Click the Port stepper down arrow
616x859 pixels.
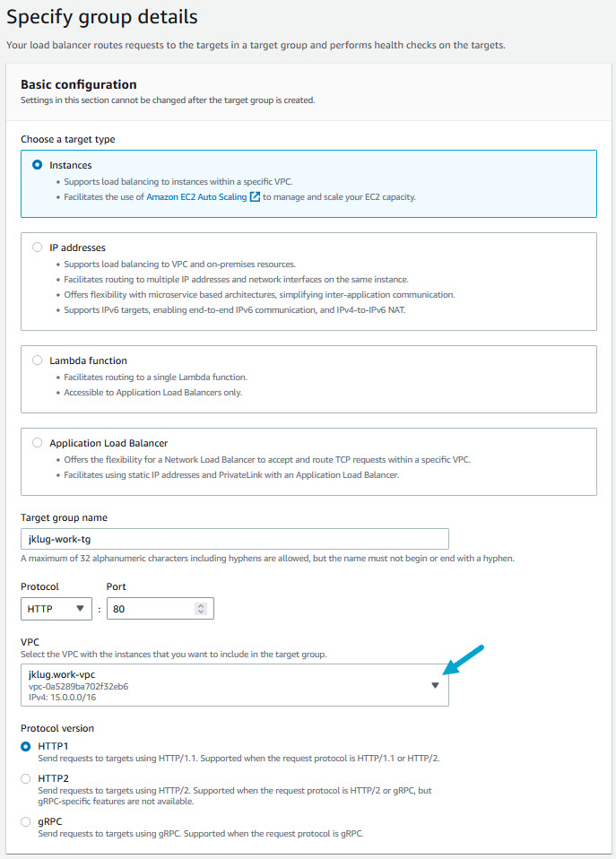click(201, 612)
